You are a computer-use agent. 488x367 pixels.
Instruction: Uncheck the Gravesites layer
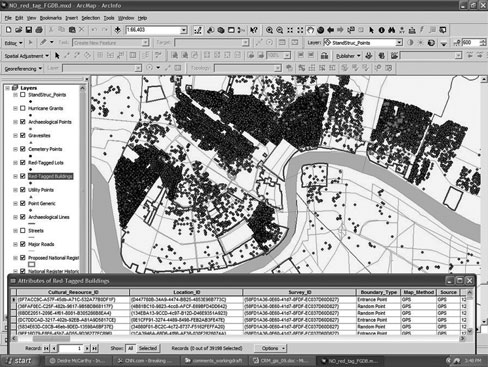pos(23,135)
